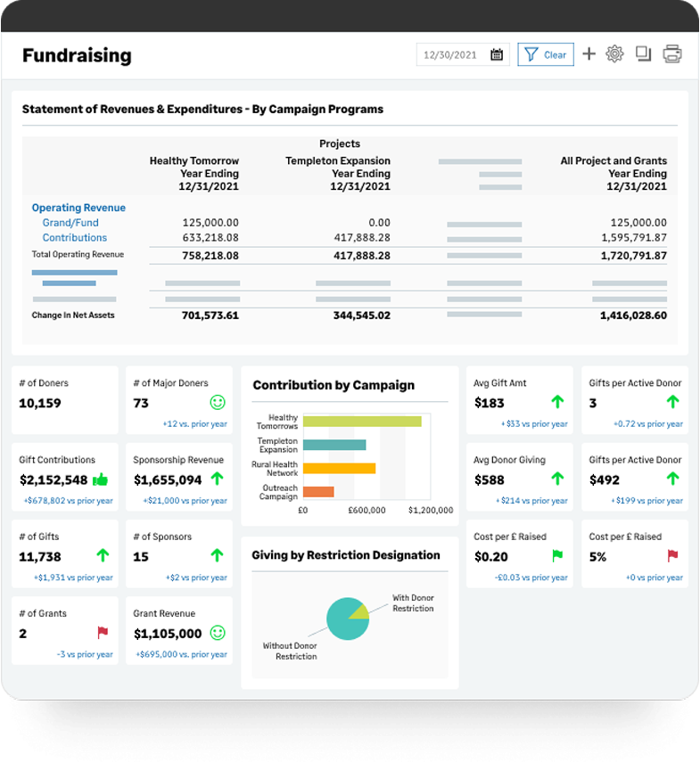Click +$2 vs prior year link
Screen dimensions: 700x762
(x=196, y=578)
